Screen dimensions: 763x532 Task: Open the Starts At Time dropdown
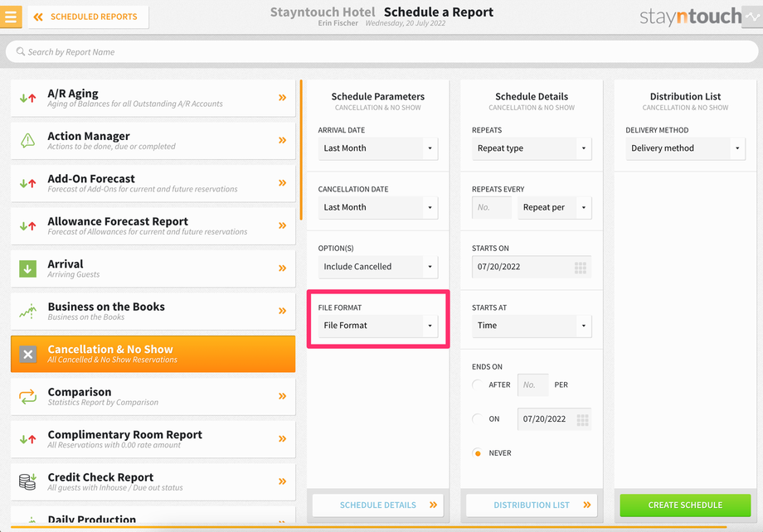[532, 326]
